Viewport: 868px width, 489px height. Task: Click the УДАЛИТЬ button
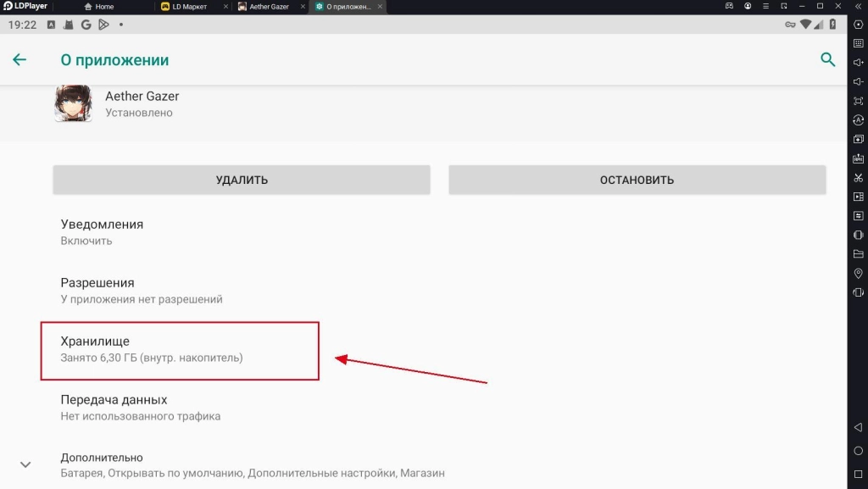tap(242, 180)
